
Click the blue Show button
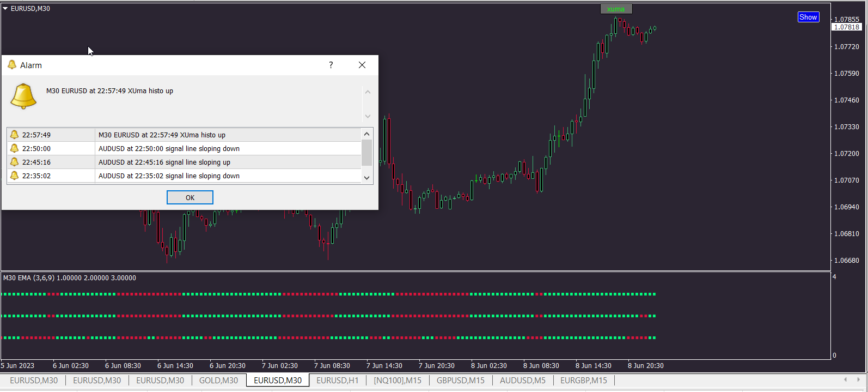point(808,17)
